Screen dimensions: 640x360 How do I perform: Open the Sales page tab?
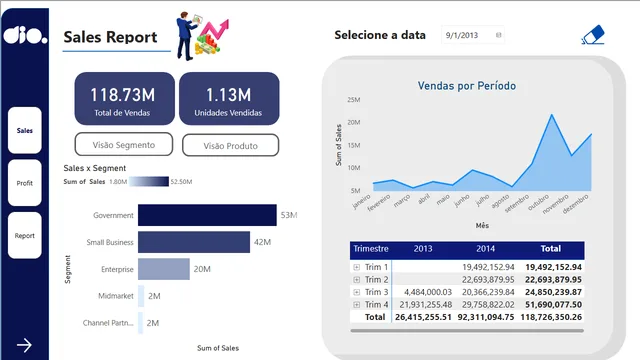(x=24, y=131)
